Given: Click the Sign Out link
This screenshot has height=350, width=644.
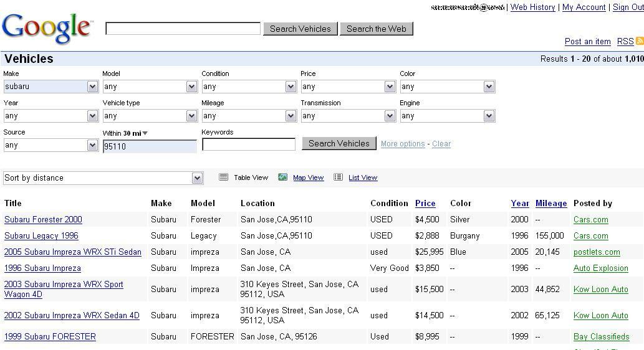Looking at the screenshot, I should point(628,7).
